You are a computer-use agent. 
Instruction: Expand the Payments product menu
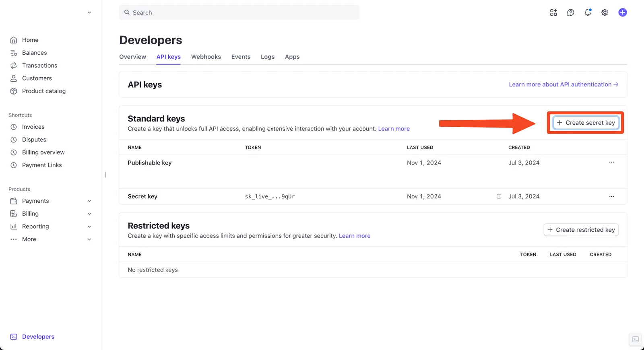[x=89, y=201]
